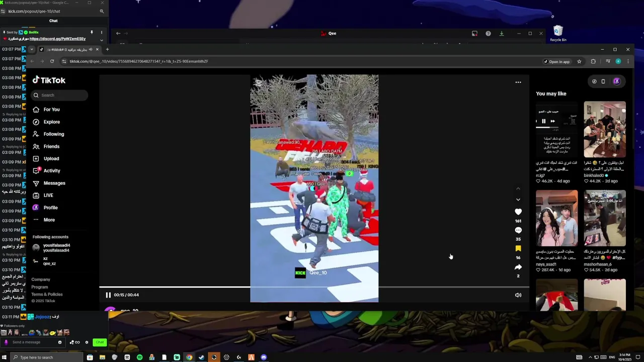Mute the video with the volume icon
The image size is (644, 362).
[518, 295]
